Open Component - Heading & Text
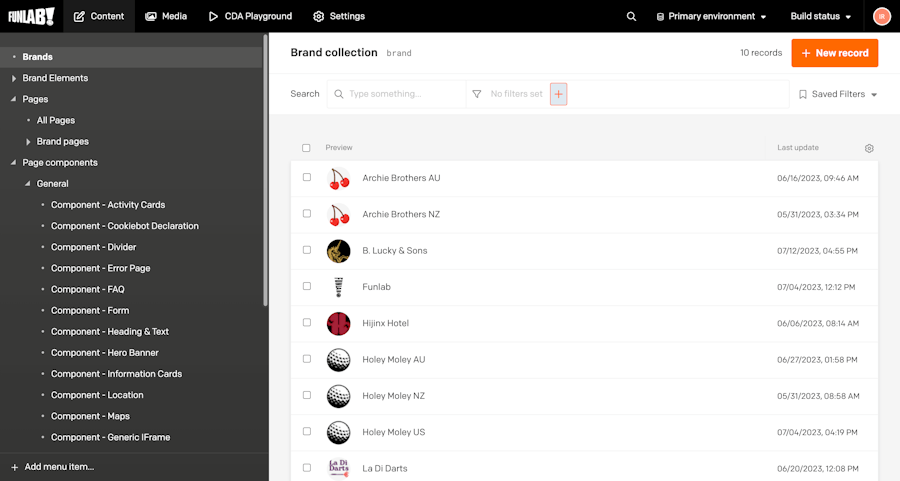 (x=110, y=332)
